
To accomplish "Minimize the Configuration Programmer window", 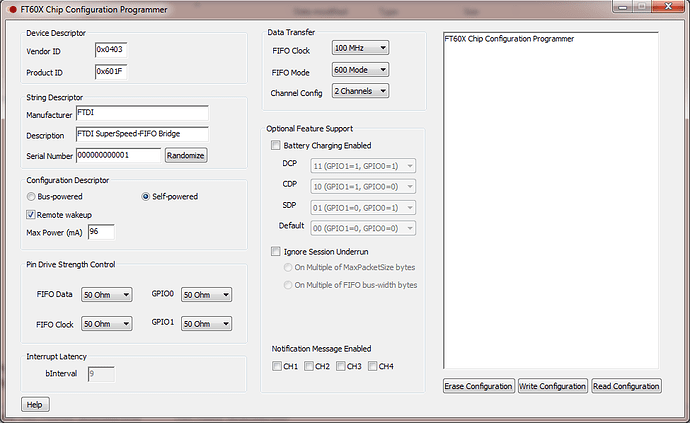I will pos(623,7).
